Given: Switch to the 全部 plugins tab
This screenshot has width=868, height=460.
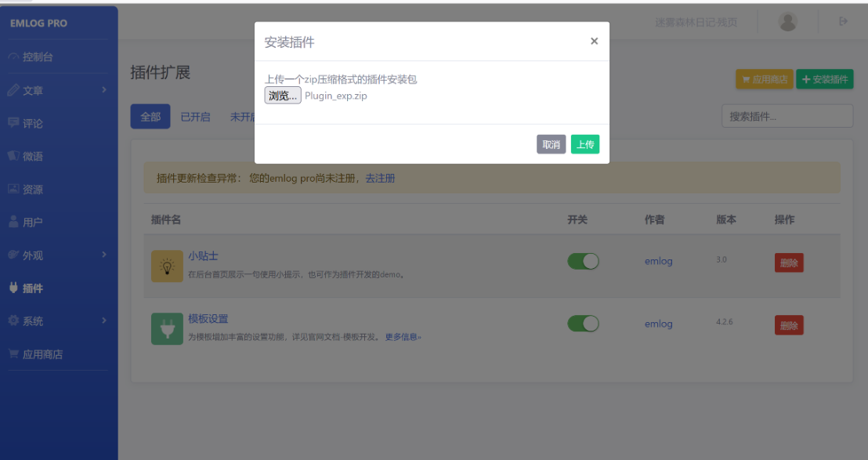Looking at the screenshot, I should pyautogui.click(x=150, y=117).
